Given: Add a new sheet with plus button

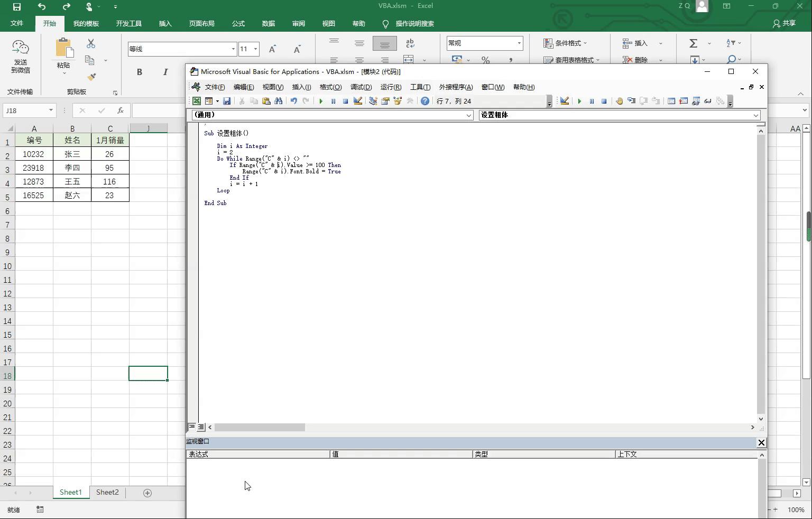Looking at the screenshot, I should (147, 493).
